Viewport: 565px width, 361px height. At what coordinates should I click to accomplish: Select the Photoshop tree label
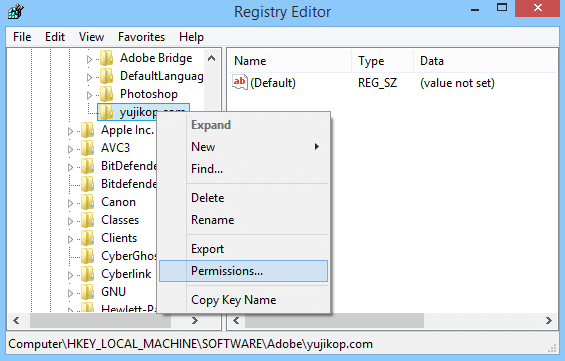[x=149, y=94]
